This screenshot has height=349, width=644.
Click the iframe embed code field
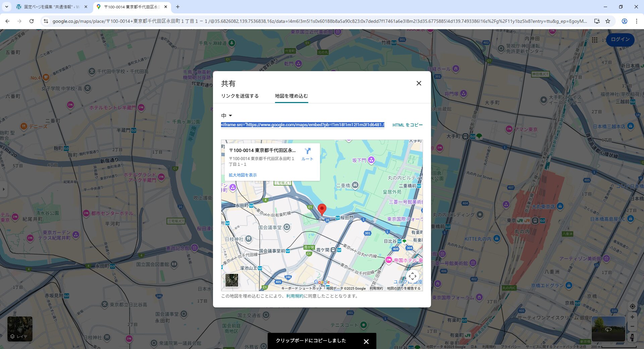[302, 125]
